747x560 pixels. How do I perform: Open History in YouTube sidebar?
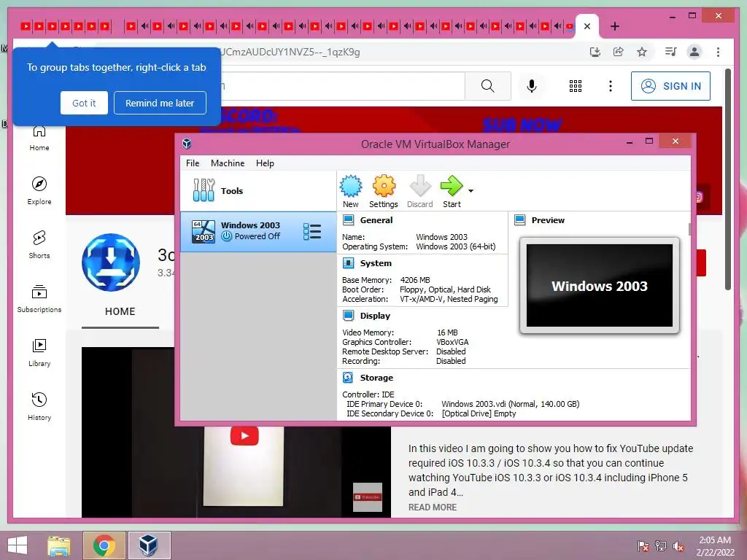click(x=39, y=407)
